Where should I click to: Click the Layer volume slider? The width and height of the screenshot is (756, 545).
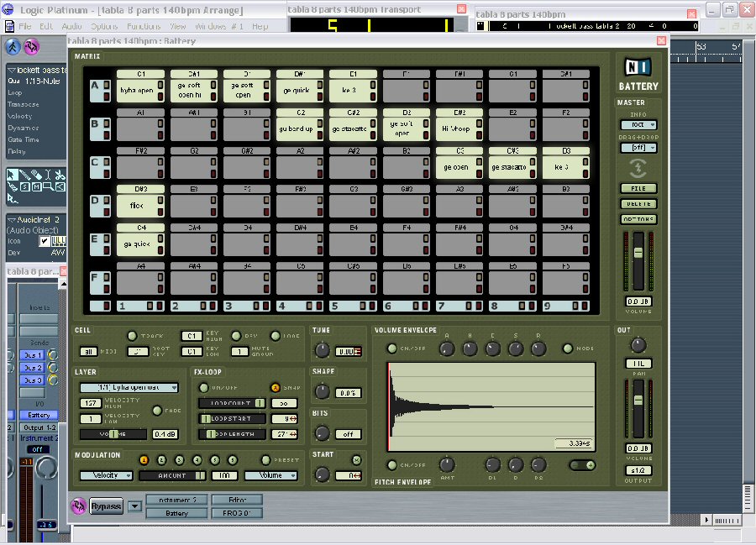pyautogui.click(x=113, y=433)
